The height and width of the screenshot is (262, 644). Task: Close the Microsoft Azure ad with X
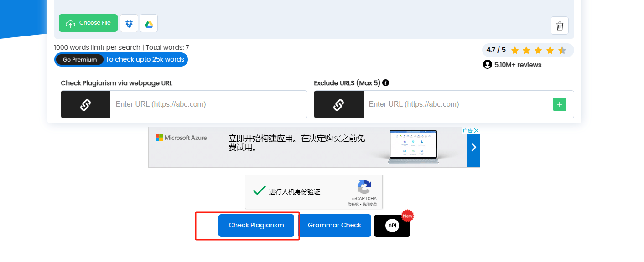(x=477, y=131)
